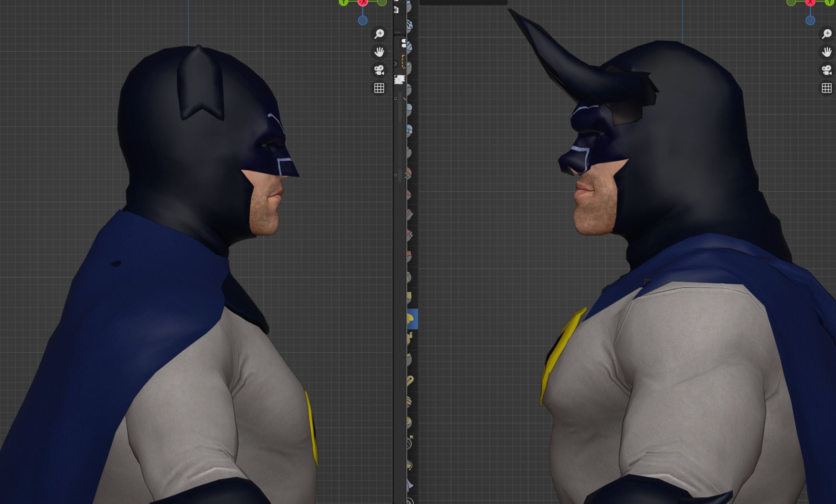
Task: Click zoom magnifier in right viewport
Action: click(x=826, y=34)
